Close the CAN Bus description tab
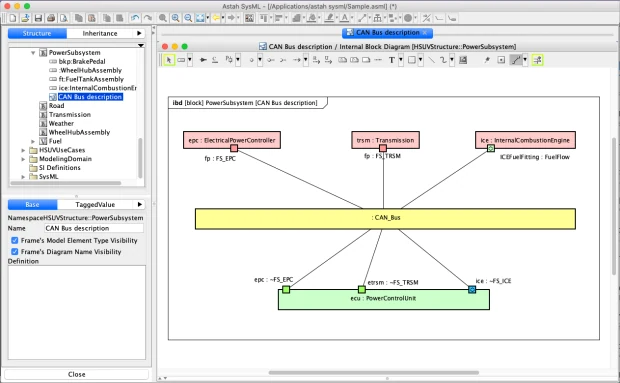 point(425,33)
